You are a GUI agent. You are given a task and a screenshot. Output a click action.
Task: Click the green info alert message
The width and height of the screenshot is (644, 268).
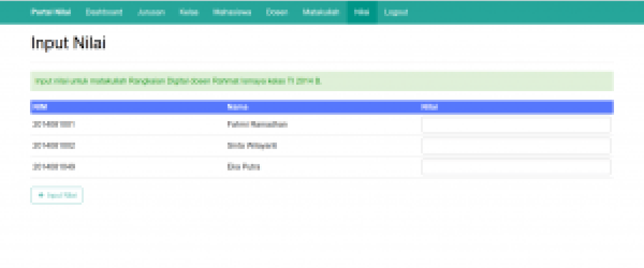[322, 81]
